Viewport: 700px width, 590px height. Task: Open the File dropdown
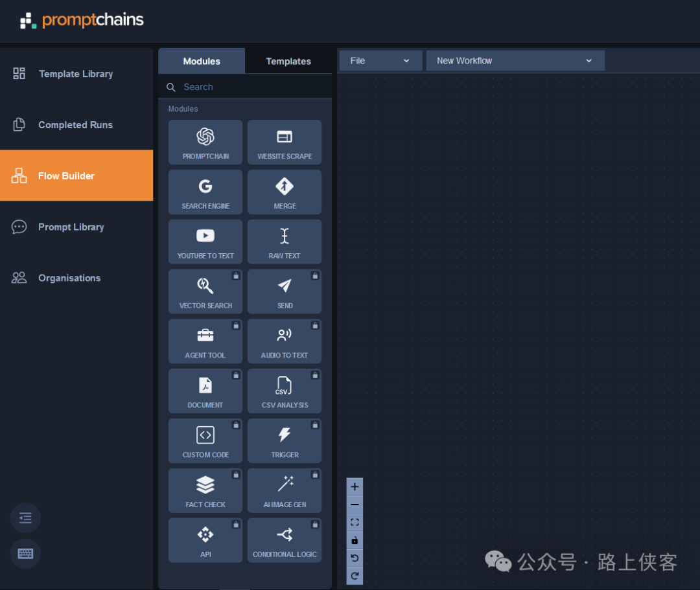tap(381, 61)
